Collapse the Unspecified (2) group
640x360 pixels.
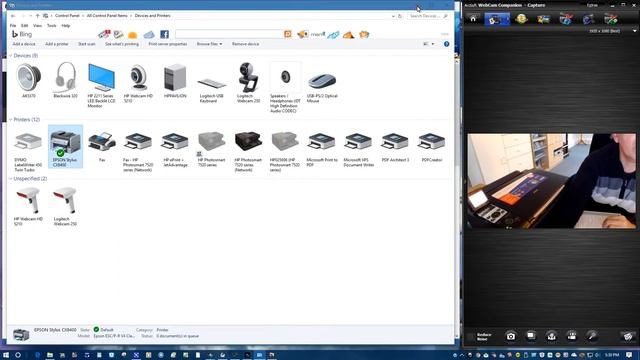[x=11, y=179]
